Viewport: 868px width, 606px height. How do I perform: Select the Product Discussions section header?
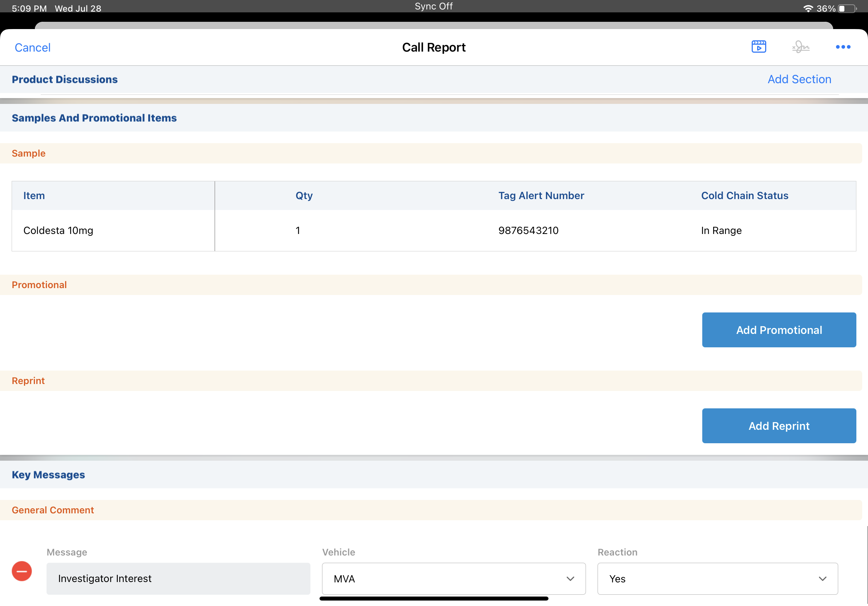[65, 79]
